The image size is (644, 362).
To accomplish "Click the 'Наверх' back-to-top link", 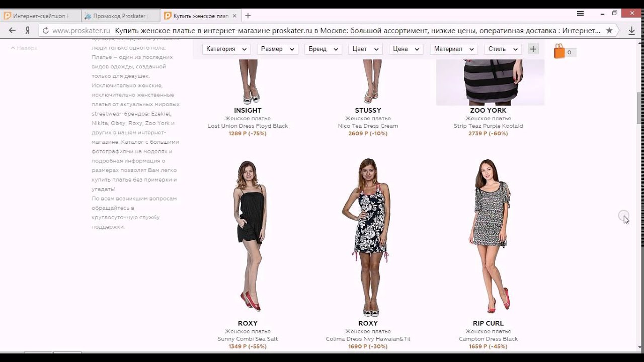I will pos(24,48).
